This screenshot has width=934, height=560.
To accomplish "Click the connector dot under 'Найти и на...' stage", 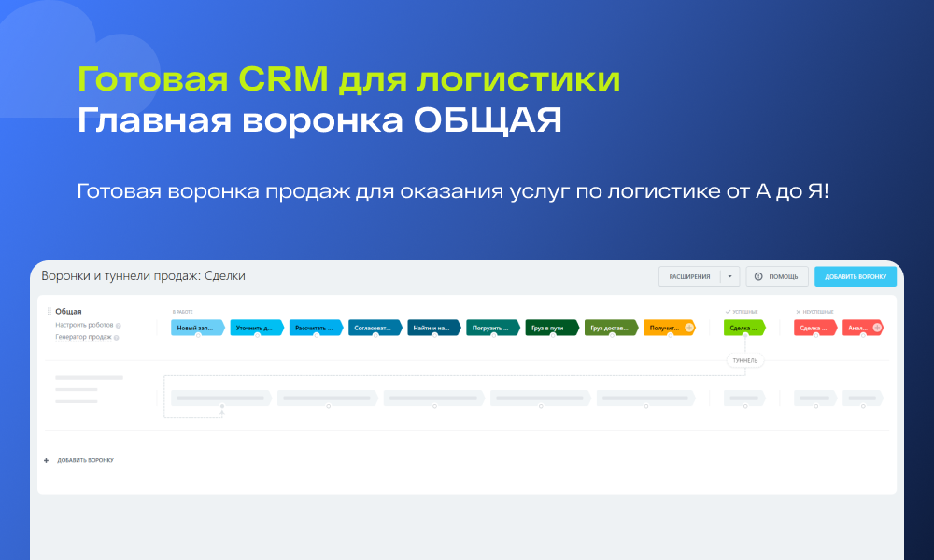I will (434, 336).
